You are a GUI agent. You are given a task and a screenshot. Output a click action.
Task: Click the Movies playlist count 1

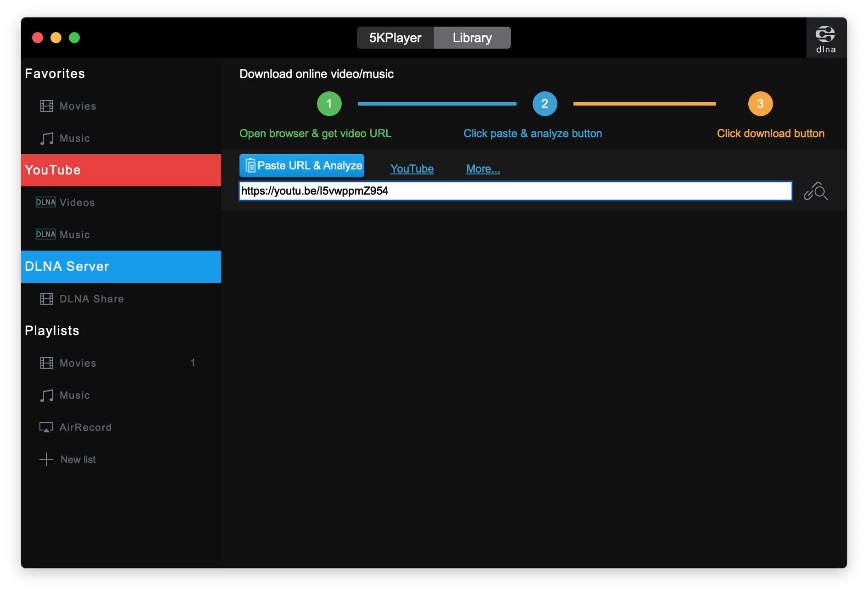193,363
